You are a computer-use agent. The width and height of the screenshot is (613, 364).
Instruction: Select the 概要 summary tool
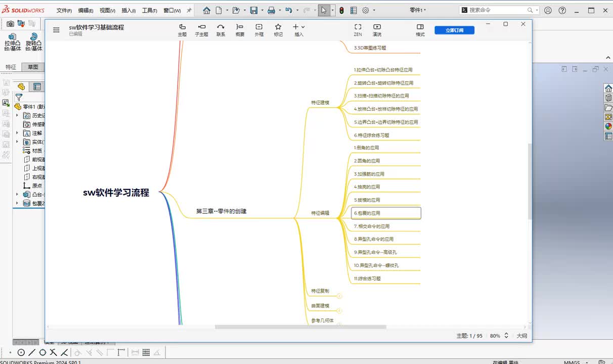pyautogui.click(x=240, y=30)
